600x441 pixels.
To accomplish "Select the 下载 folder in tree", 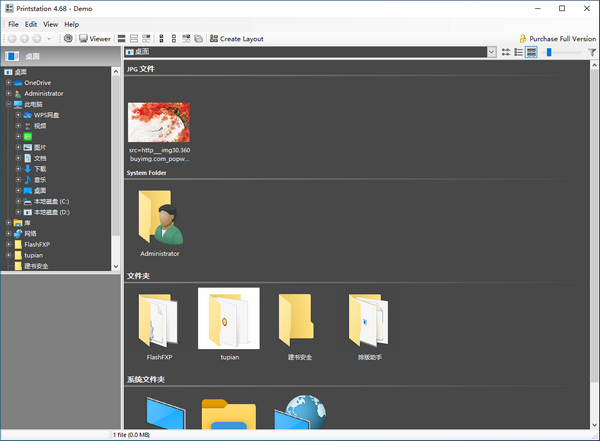I will pyautogui.click(x=40, y=169).
